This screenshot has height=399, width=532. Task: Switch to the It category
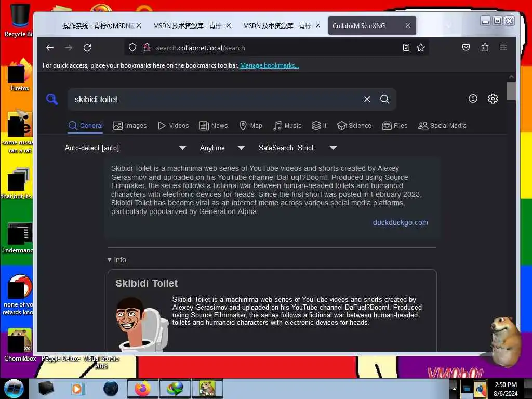click(x=319, y=126)
